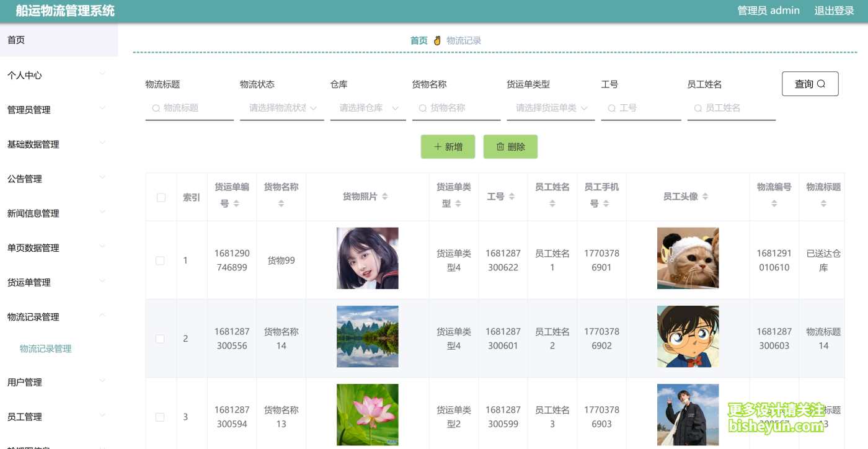The height and width of the screenshot is (449, 868).
Task: Check the checkbox for row 3
Action: point(160,417)
